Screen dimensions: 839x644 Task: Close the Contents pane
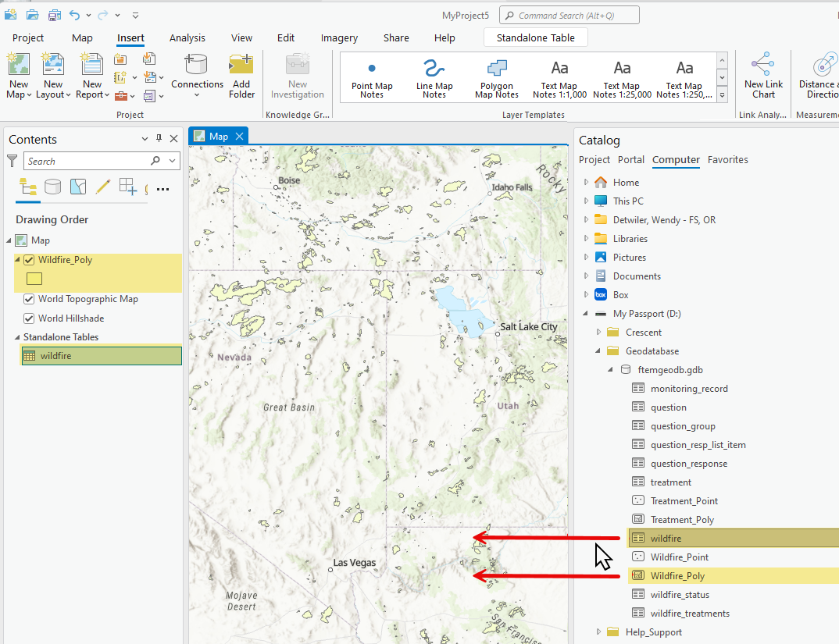coord(174,138)
